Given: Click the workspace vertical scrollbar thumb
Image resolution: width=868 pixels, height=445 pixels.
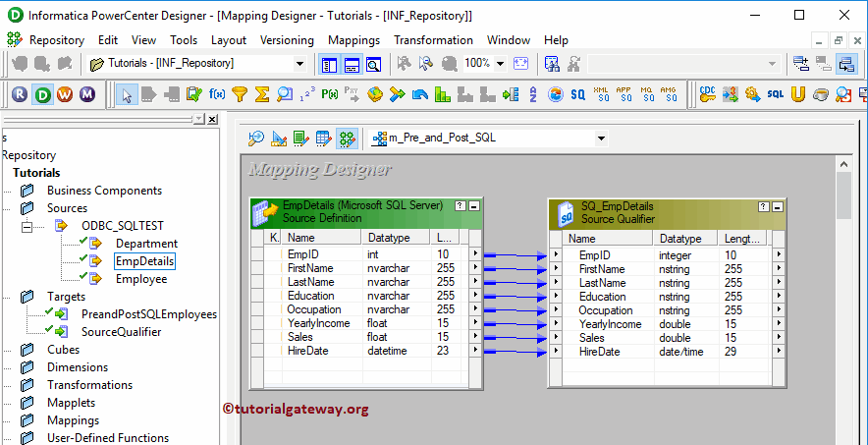Looking at the screenshot, I should point(843,195).
